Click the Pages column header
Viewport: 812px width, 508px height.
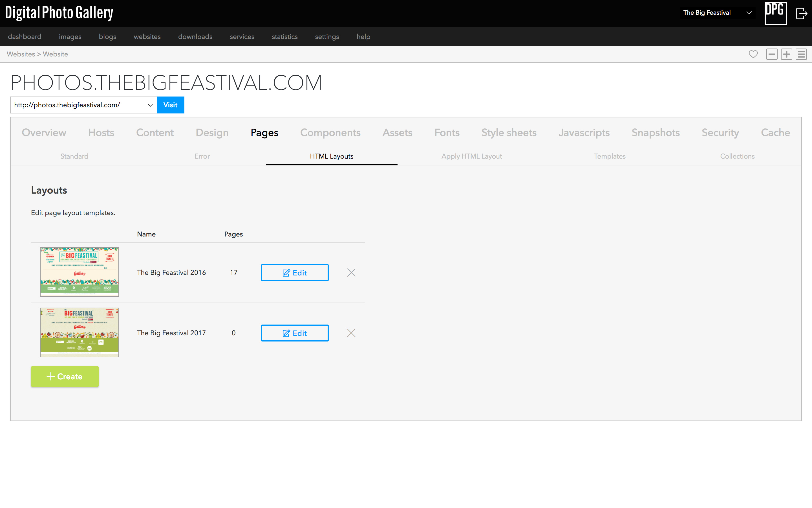pos(233,234)
